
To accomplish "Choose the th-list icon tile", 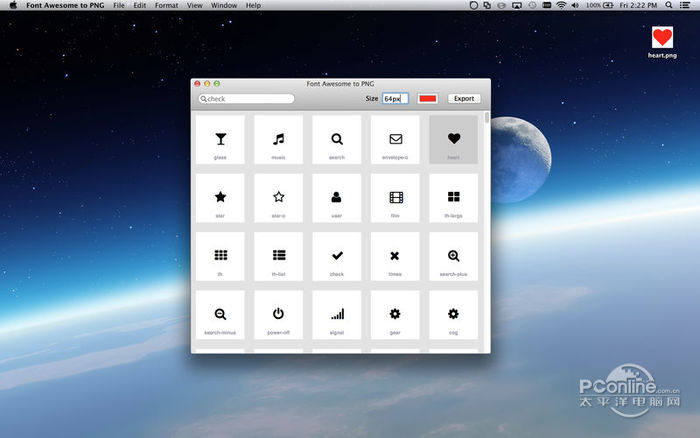I will [278, 256].
